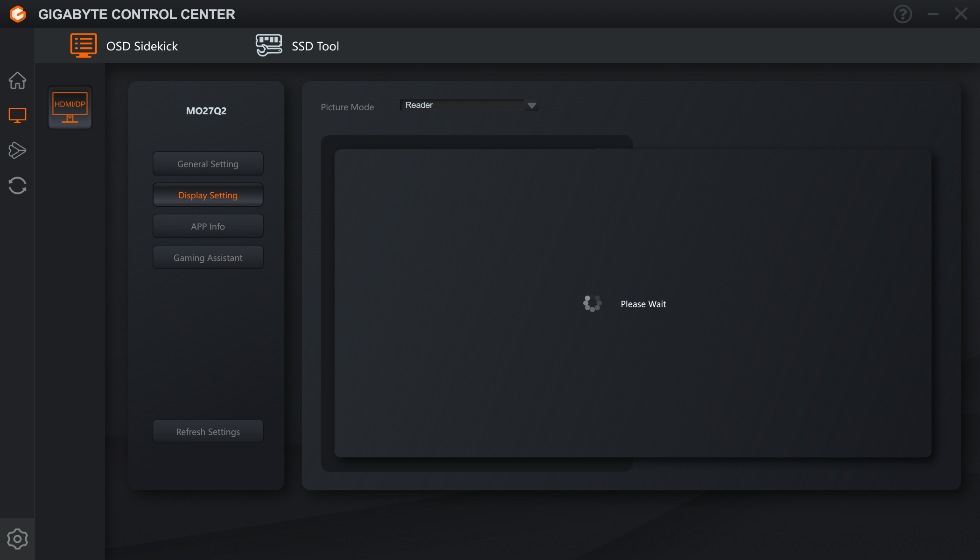Click the SSD Tool wrench icon
Viewport: 980px width, 560px height.
click(x=269, y=46)
